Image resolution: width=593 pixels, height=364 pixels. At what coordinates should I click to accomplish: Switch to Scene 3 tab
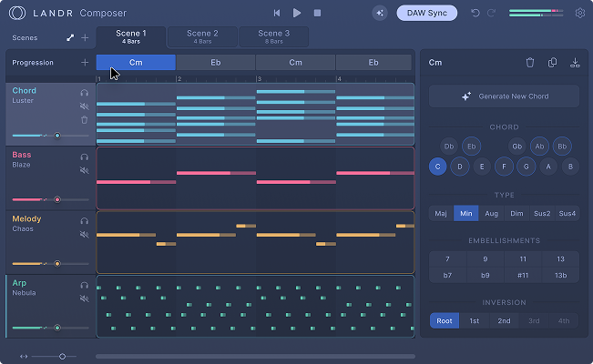tap(274, 36)
